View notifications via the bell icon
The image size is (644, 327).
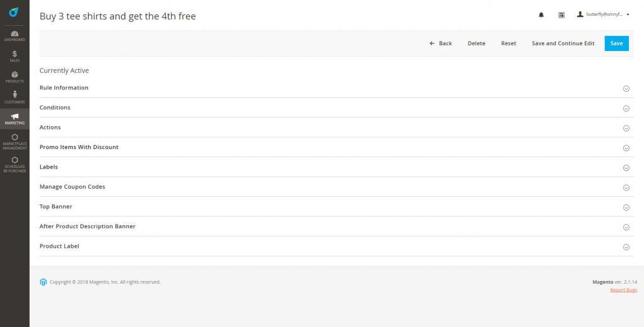click(x=541, y=15)
